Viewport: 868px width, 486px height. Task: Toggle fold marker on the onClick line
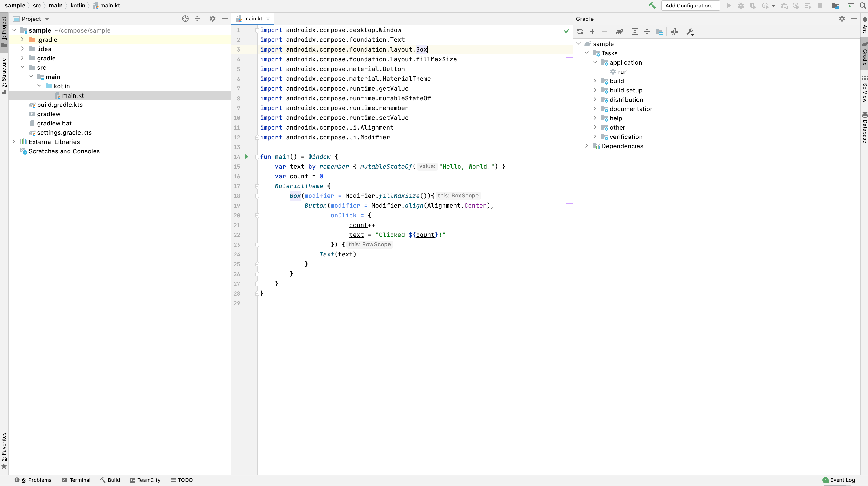[257, 216]
